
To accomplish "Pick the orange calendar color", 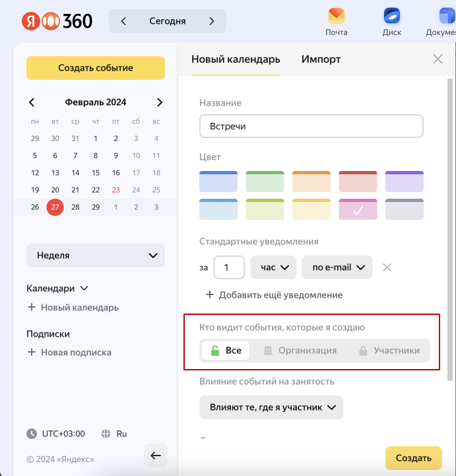I will [x=311, y=182].
